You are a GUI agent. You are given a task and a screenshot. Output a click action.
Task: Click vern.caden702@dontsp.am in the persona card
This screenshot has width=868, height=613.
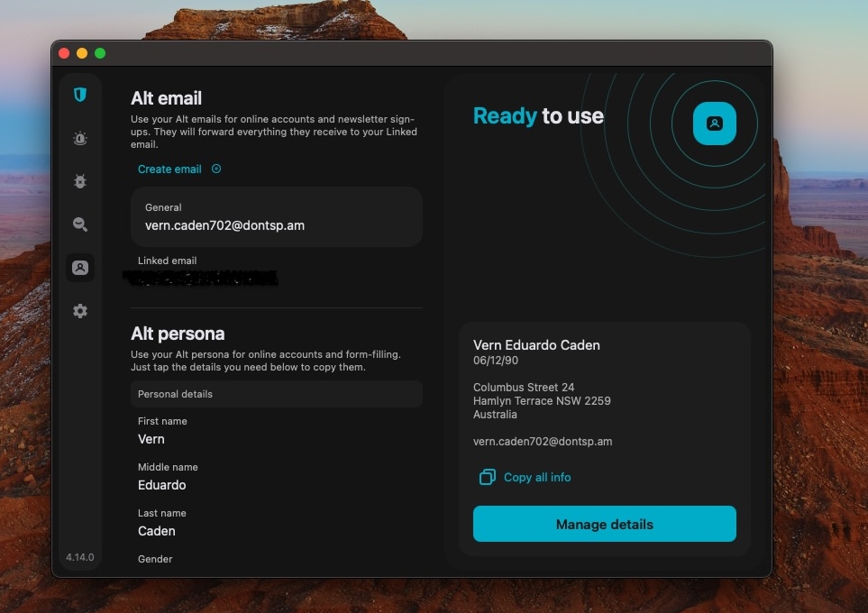click(543, 442)
